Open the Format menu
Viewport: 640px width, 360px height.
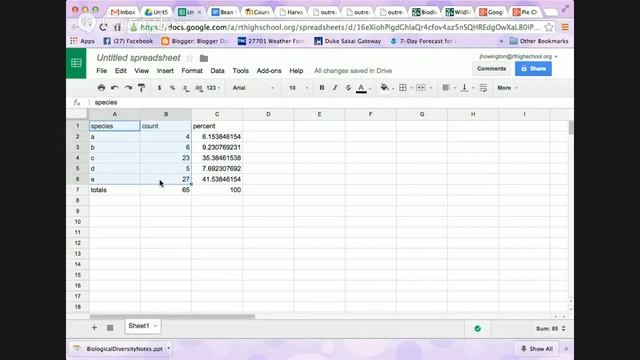click(192, 71)
